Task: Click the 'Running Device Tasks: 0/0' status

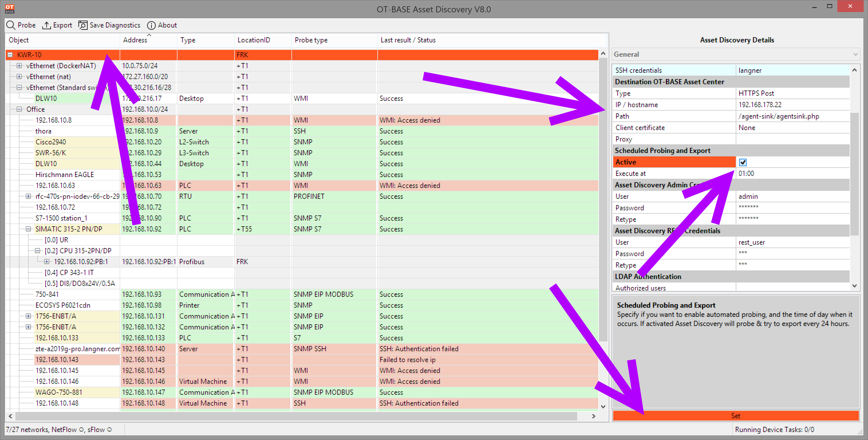Action: click(x=775, y=430)
